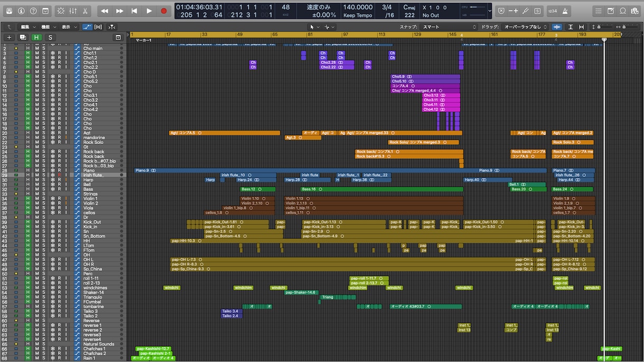Solo the Bass track
The height and width of the screenshot is (362, 644).
[44, 189]
